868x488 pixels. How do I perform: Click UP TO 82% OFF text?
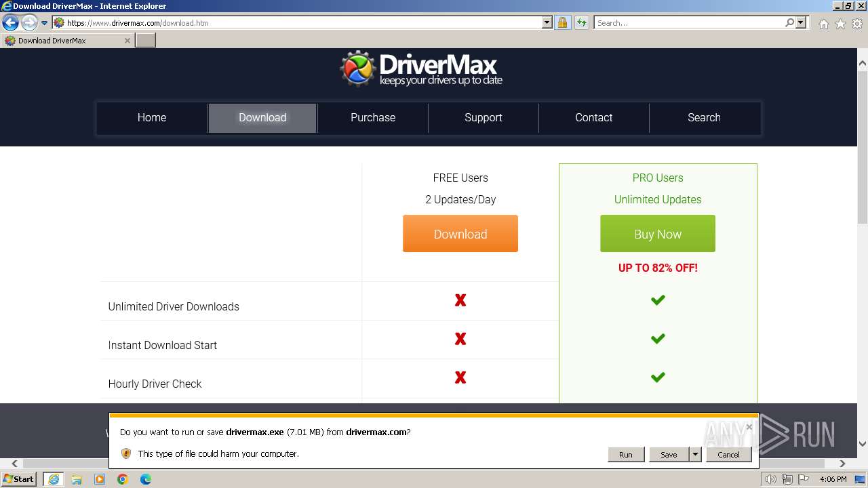(658, 268)
